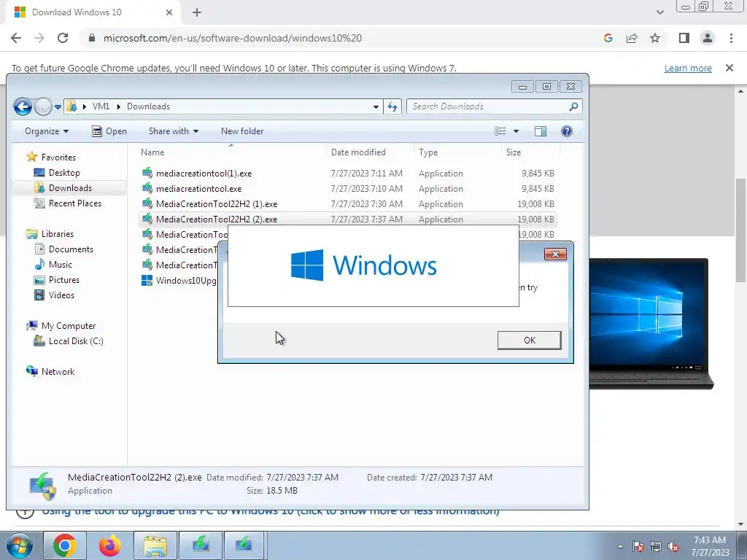Select Downloads in navigation pane
This screenshot has height=560, width=747.
coord(69,188)
